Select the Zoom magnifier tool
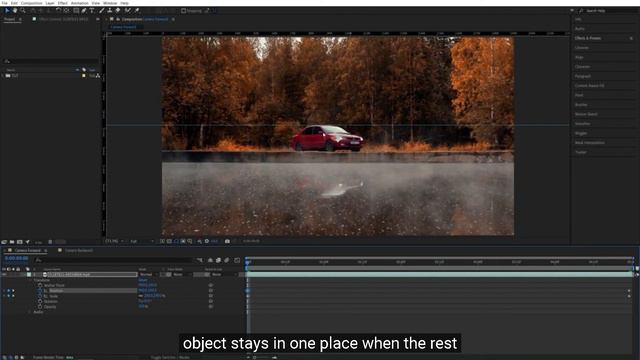The width and height of the screenshot is (640, 360). point(23,11)
